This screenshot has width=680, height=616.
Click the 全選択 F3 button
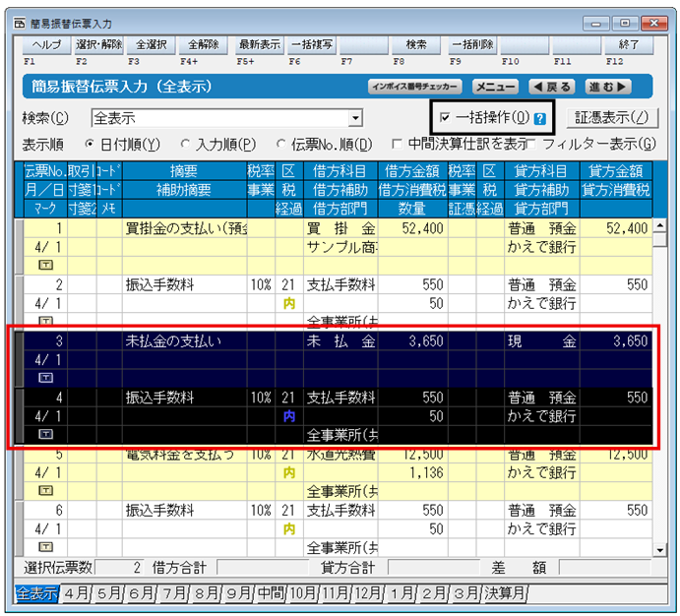click(151, 44)
